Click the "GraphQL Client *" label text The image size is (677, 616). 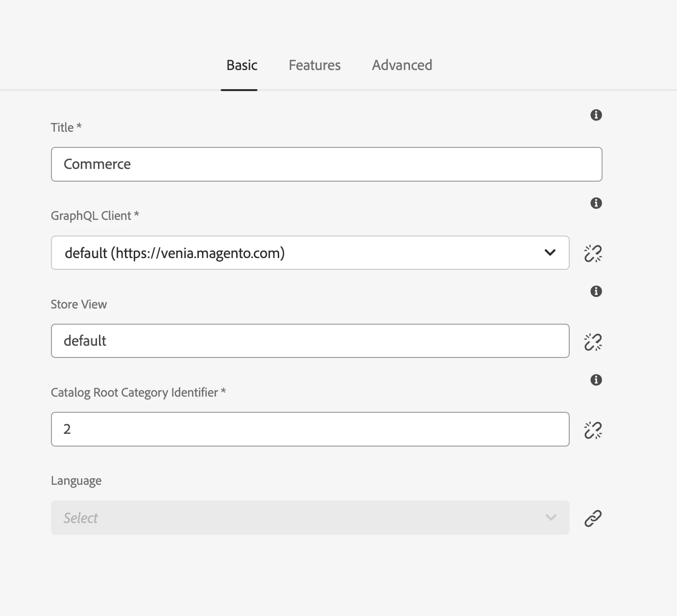(95, 216)
